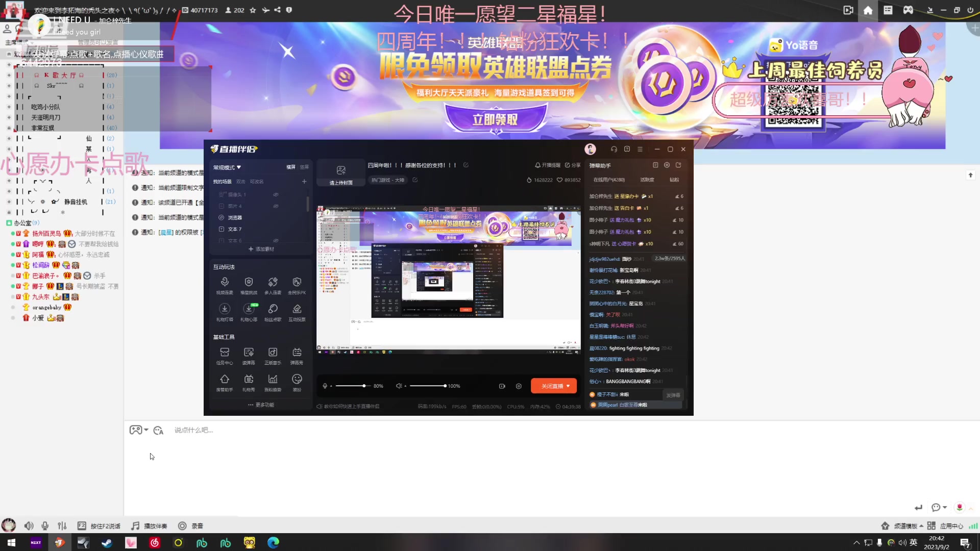The width and height of the screenshot is (980, 551).
Task: Collapse the 办公室 channel group
Action: click(9, 223)
